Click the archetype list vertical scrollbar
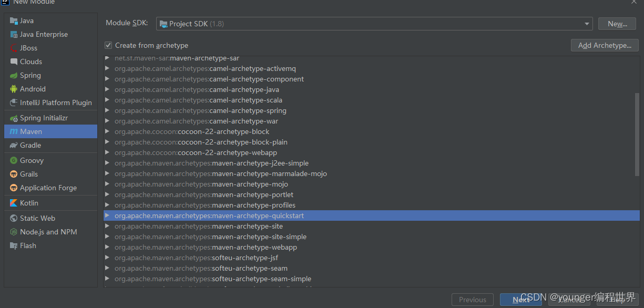644x308 pixels. [x=637, y=134]
